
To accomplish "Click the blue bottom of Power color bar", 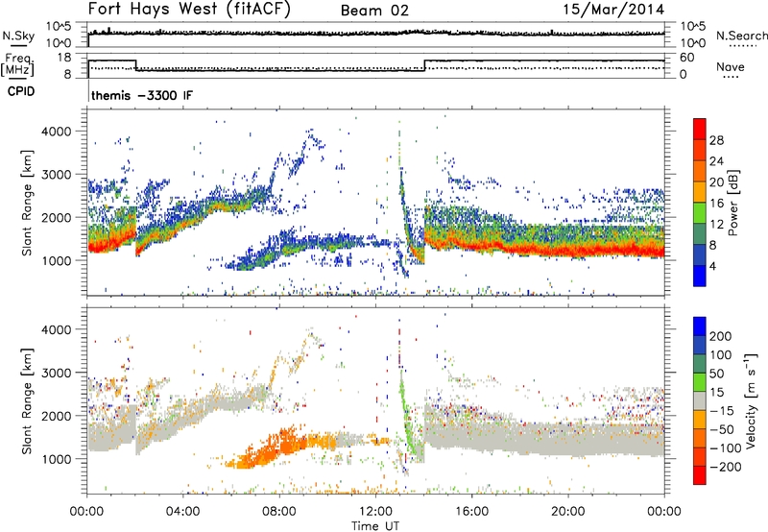I will (x=700, y=277).
